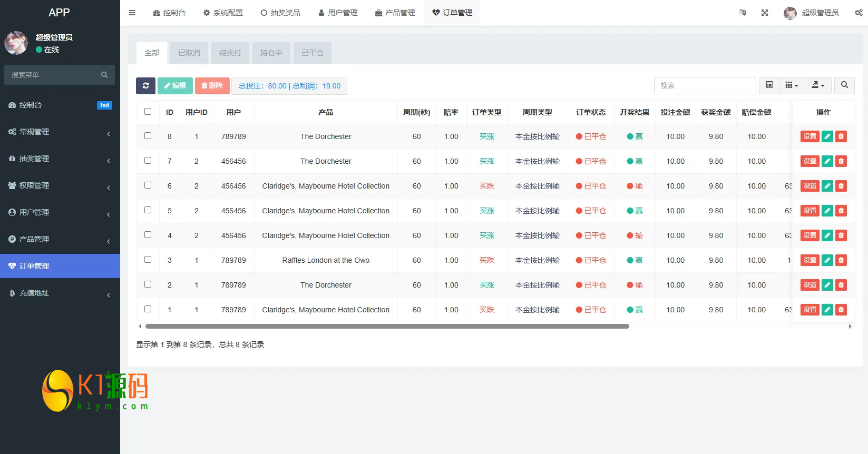Click the red trash icon for order ID 8

click(841, 136)
